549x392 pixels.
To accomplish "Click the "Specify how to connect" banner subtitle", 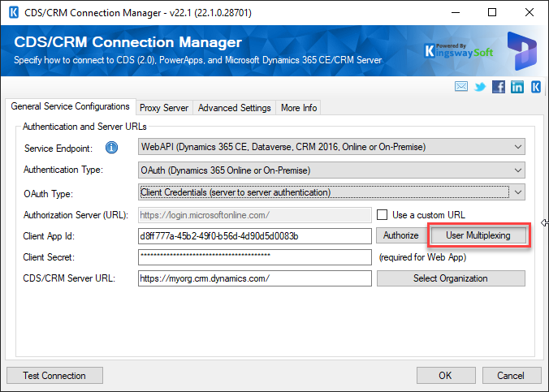I will pyautogui.click(x=198, y=60).
